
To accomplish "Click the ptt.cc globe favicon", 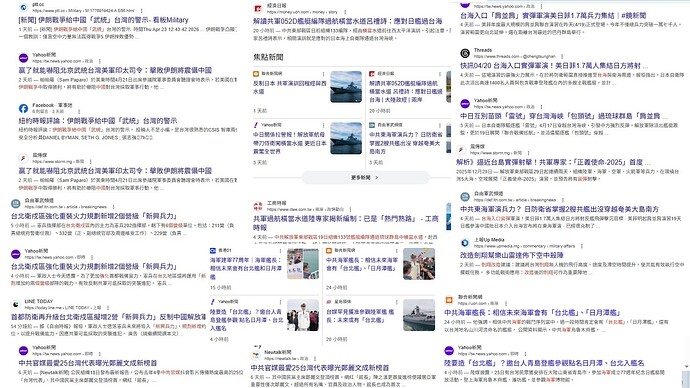I will pyautogui.click(x=24, y=7).
